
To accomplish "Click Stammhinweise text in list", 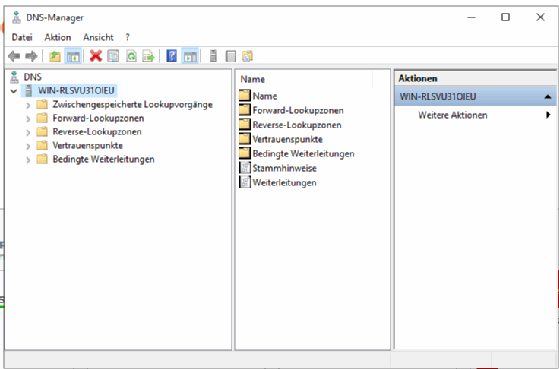I will (x=284, y=168).
